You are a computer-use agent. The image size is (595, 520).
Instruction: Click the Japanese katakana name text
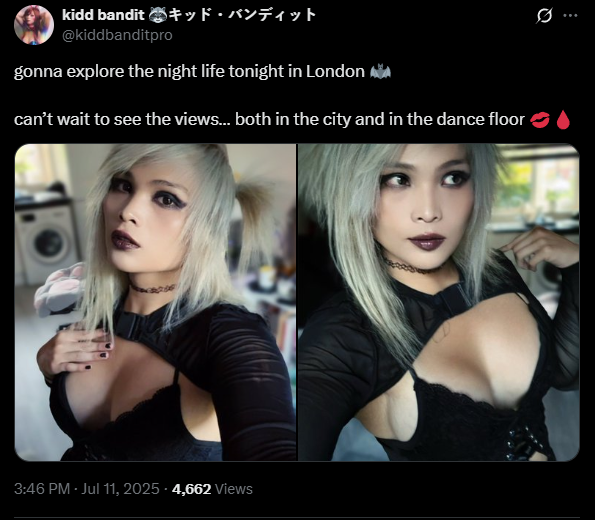tap(242, 15)
